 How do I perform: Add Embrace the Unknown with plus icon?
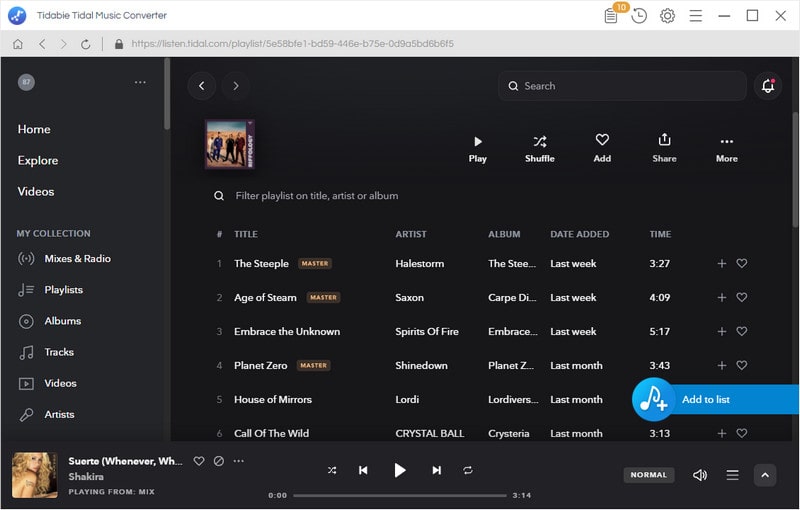click(x=721, y=332)
